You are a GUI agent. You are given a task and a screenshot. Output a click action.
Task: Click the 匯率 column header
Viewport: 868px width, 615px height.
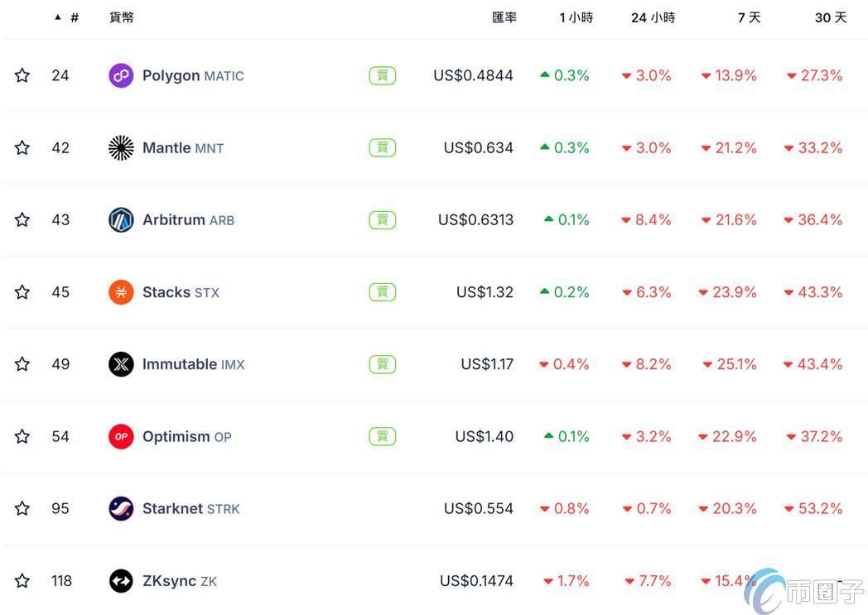(504, 17)
